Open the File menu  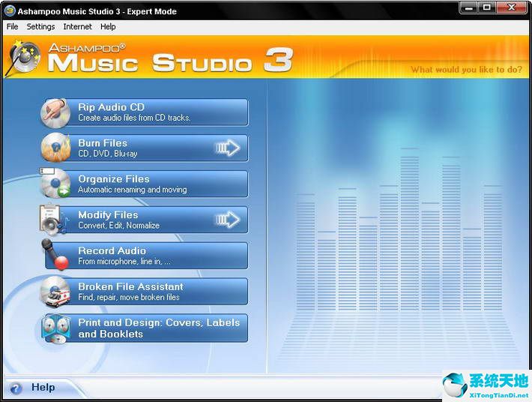tap(12, 26)
